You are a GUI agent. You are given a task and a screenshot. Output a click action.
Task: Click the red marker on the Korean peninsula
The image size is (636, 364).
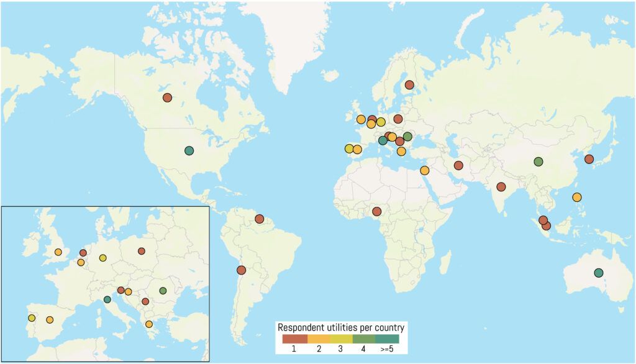click(x=589, y=159)
